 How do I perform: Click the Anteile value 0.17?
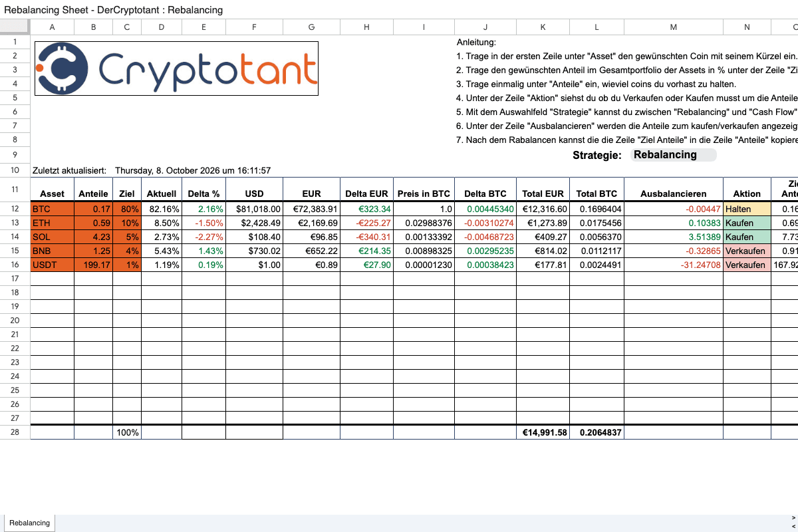(94, 209)
